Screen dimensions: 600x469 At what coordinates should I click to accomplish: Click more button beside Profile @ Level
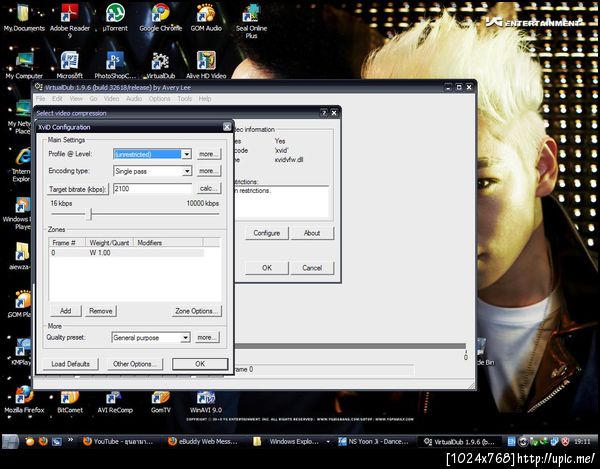209,154
